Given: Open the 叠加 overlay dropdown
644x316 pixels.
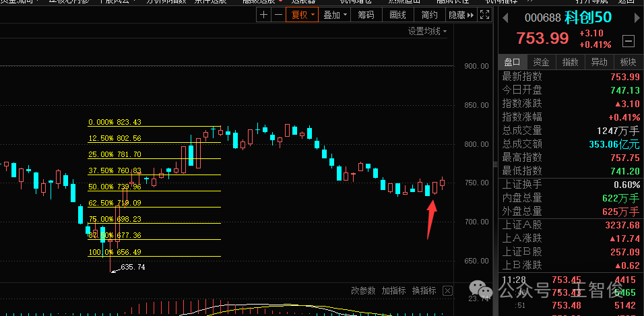Looking at the screenshot, I should 334,15.
